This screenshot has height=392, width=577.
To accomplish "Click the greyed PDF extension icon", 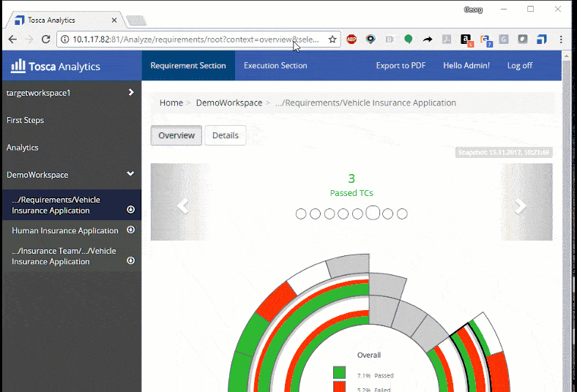I will [x=447, y=39].
